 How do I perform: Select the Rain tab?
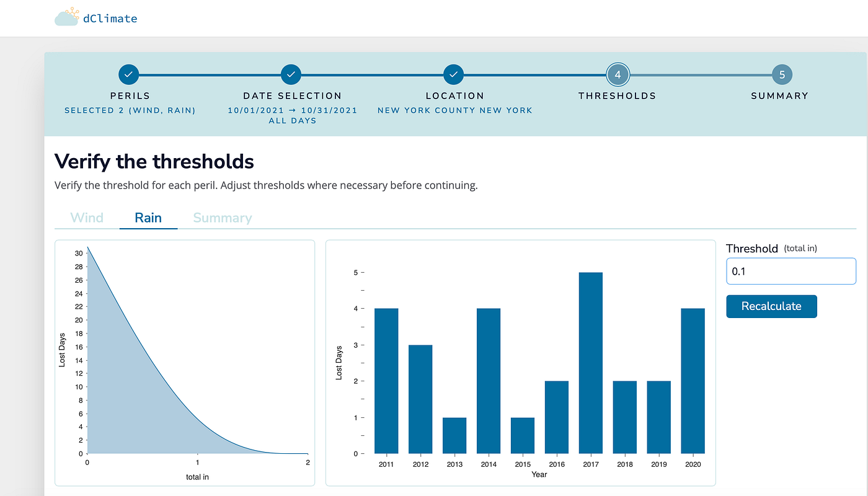[148, 218]
